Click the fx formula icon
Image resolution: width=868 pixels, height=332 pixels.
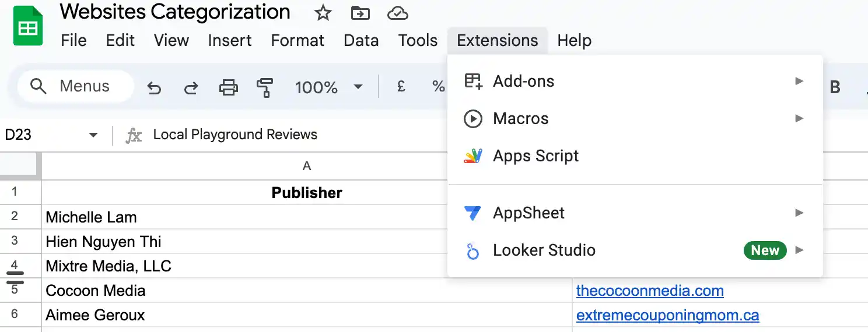[134, 135]
